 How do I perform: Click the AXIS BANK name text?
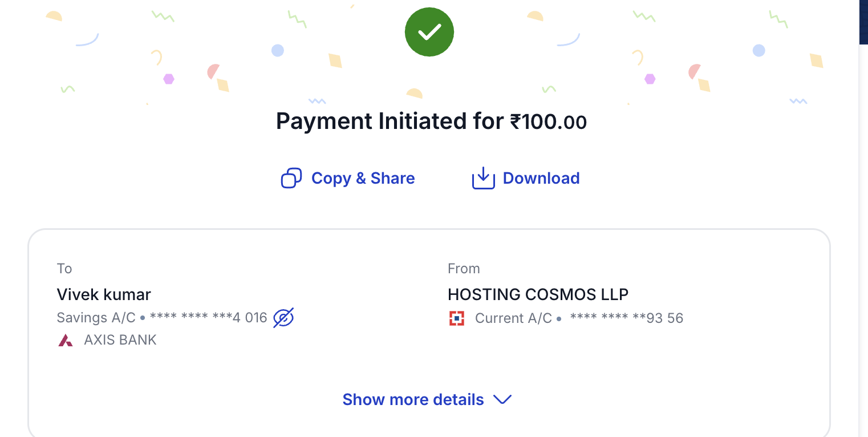pyautogui.click(x=120, y=341)
